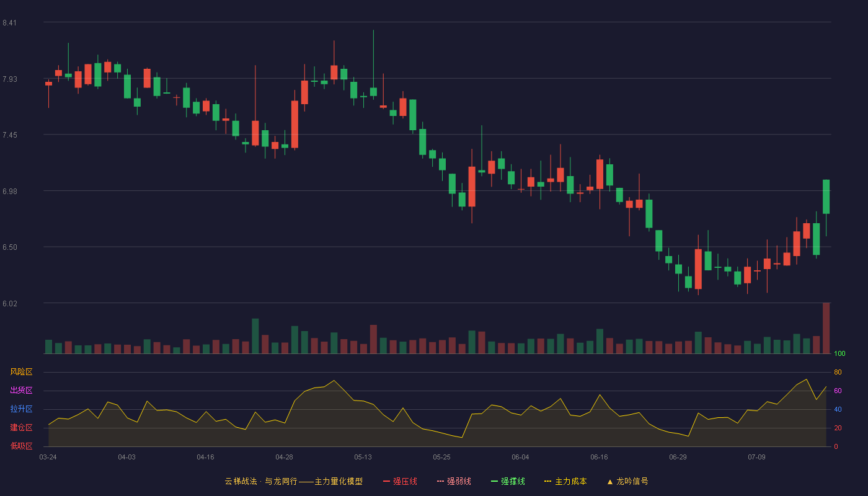Click the 05-25 date label

442,457
